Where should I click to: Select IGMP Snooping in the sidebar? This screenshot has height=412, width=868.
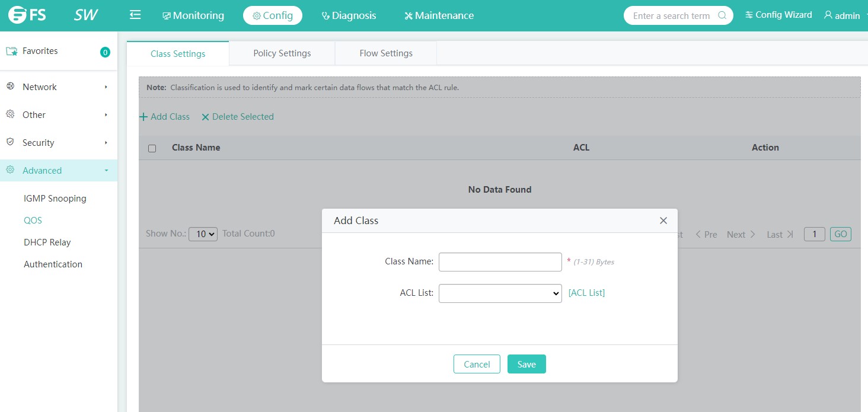pos(55,199)
